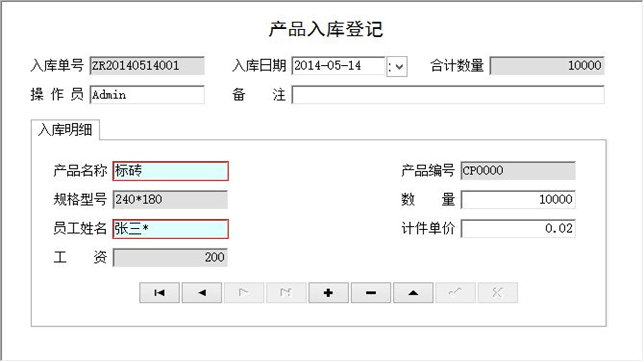This screenshot has width=644, height=362.
Task: Switch to the 入库明细 tab
Action: tap(65, 129)
